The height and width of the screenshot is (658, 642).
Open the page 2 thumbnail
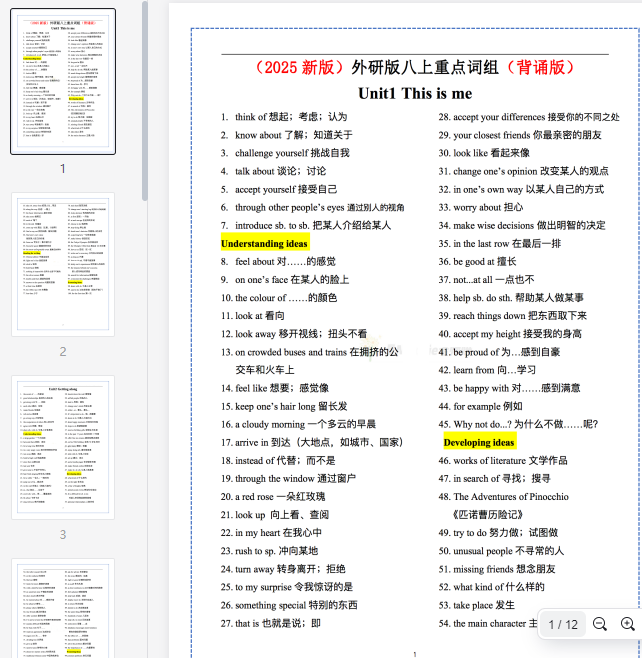pyautogui.click(x=62, y=264)
